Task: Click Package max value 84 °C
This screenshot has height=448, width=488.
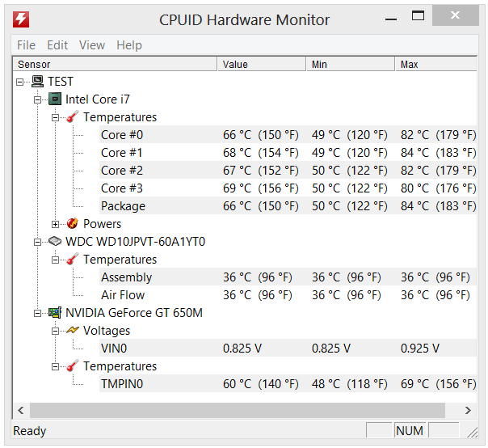Action: point(414,206)
